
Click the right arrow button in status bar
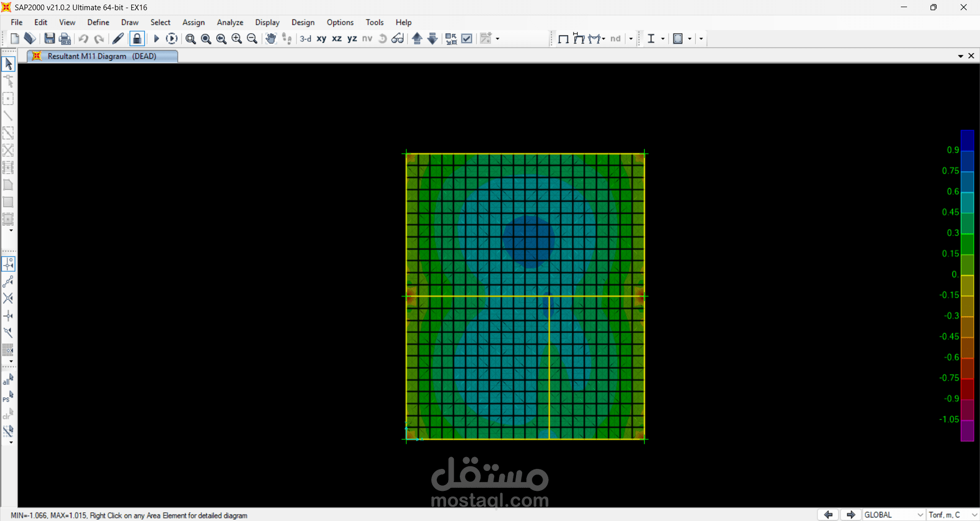click(x=850, y=515)
